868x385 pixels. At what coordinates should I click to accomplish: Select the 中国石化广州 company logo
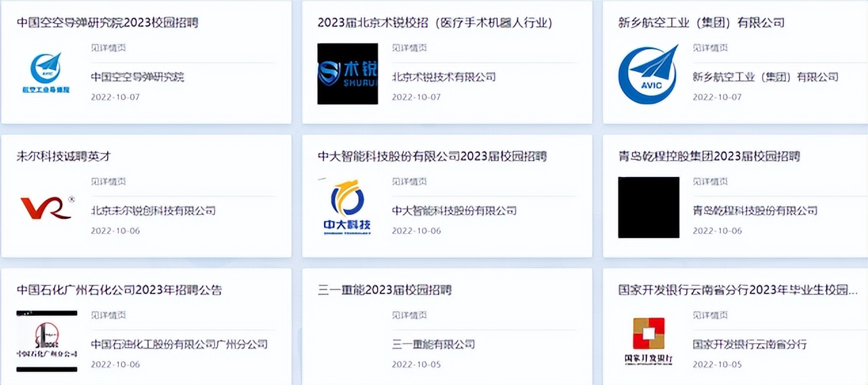pyautogui.click(x=47, y=341)
